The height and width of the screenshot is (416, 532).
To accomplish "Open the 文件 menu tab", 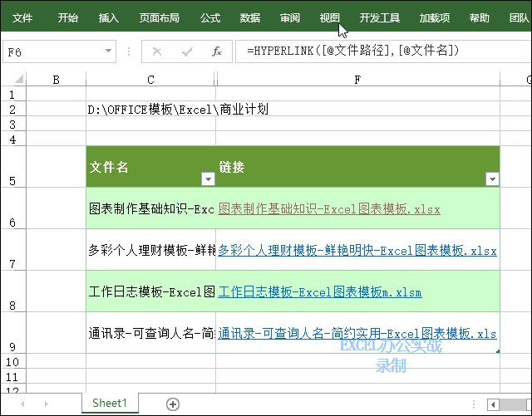I will (22, 17).
